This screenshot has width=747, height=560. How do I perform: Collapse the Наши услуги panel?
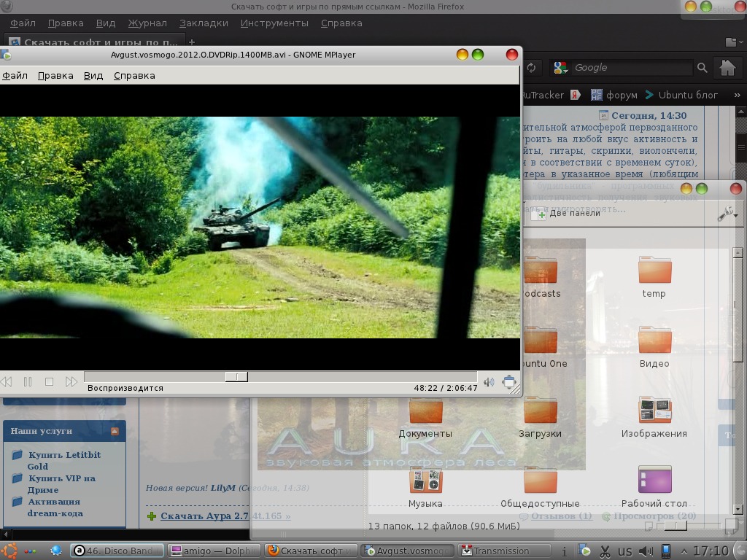pos(115,431)
